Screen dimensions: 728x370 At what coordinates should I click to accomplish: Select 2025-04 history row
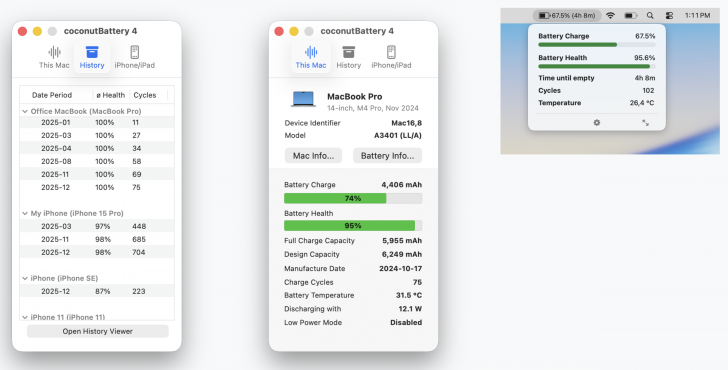97,149
